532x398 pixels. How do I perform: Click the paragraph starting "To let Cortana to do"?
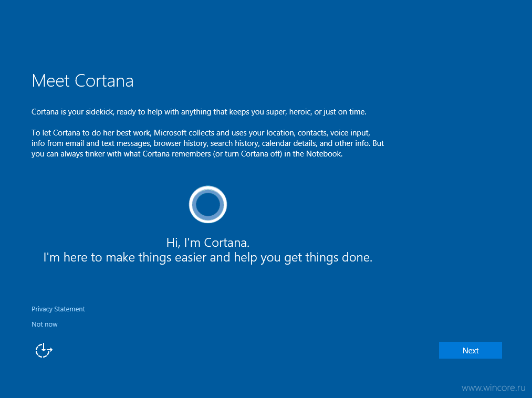pyautogui.click(x=207, y=143)
